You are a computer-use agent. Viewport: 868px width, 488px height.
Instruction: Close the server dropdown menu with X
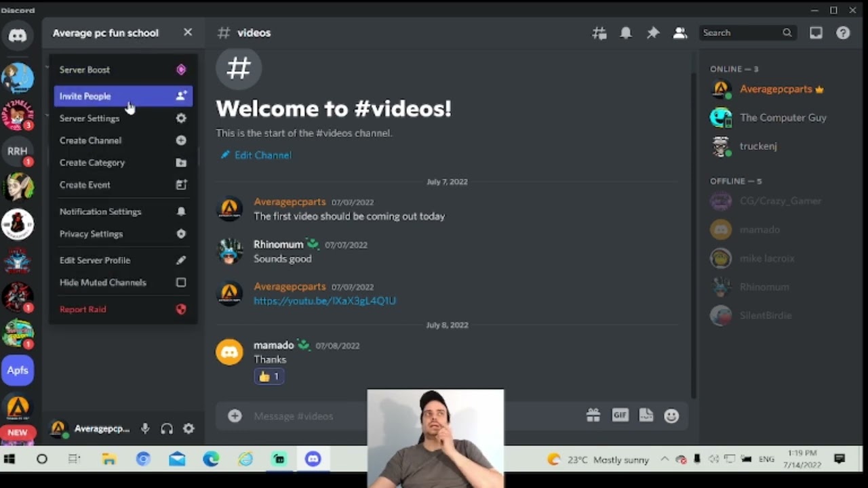pos(188,33)
